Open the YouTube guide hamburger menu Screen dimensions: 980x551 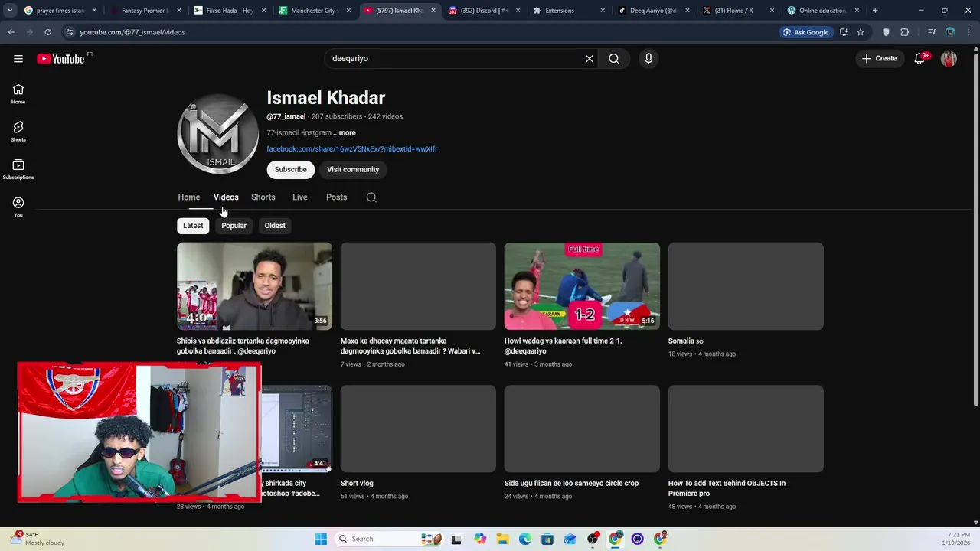pos(18,58)
